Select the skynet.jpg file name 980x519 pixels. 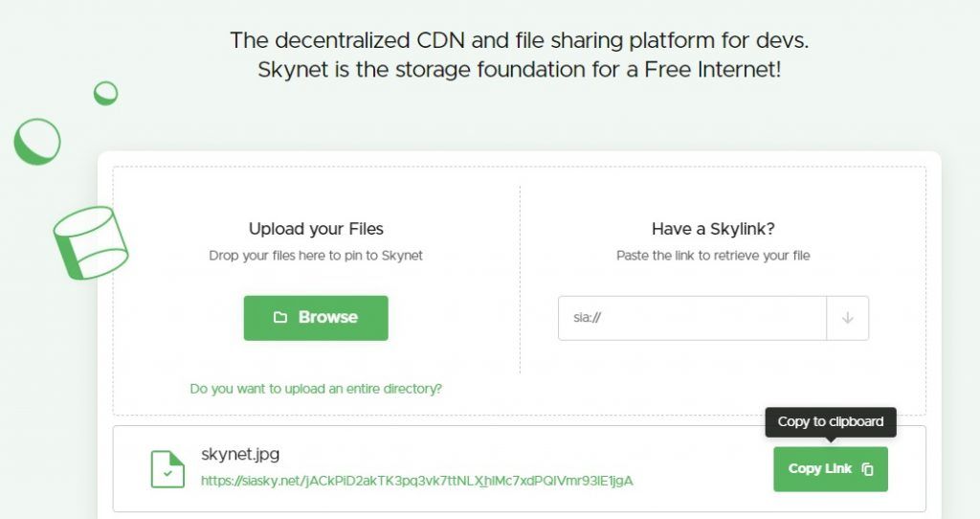pyautogui.click(x=240, y=454)
